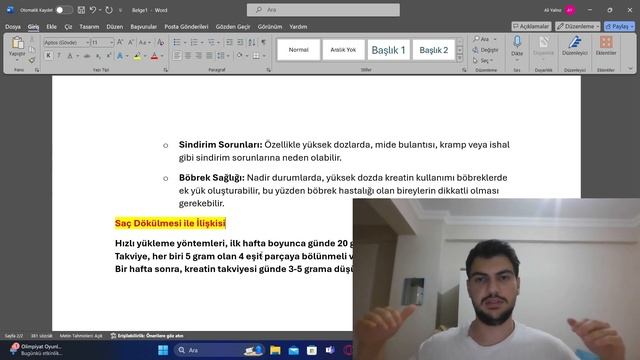The height and width of the screenshot is (360, 640).
Task: Open the font name combo box
Action: tap(66, 42)
